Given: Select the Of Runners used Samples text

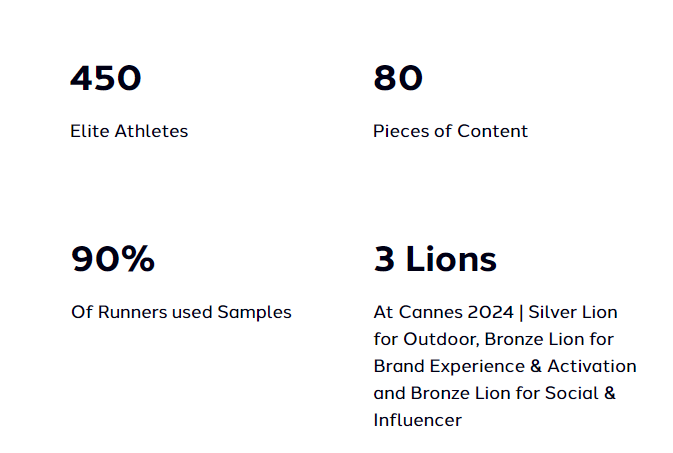Looking at the screenshot, I should coord(181,312).
